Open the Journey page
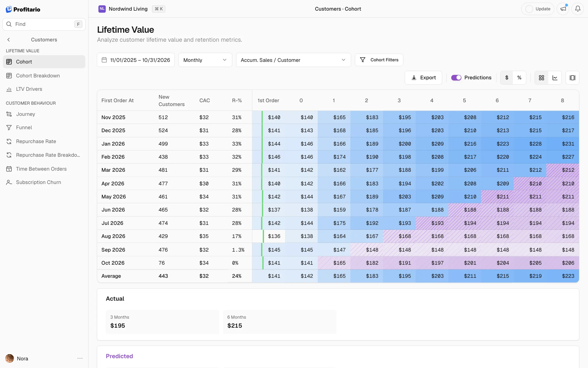Viewport: 588px width, 368px height. click(x=44, y=114)
